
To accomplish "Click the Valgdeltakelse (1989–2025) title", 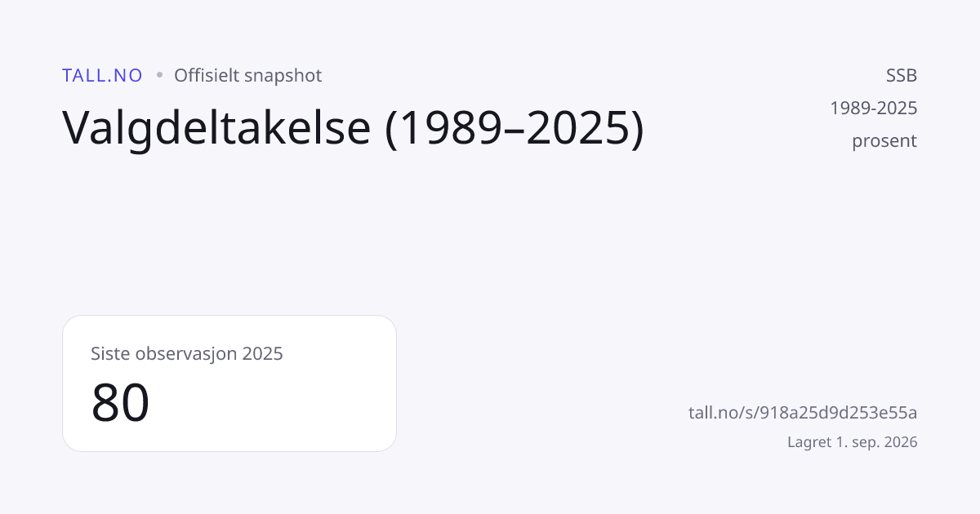I will pos(354,128).
